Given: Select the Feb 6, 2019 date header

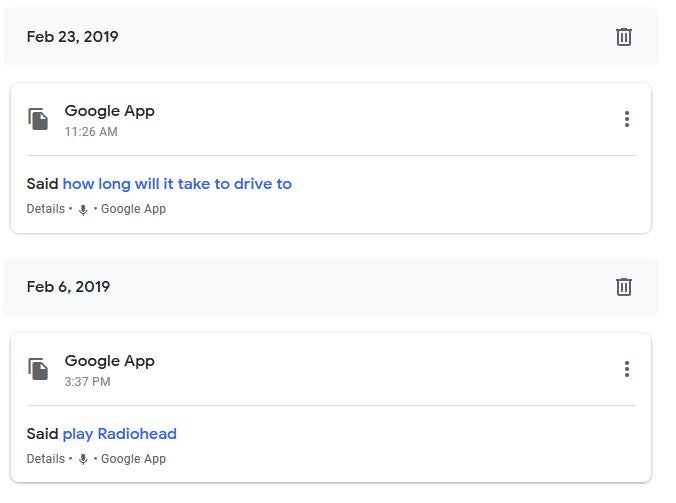Looking at the screenshot, I should (69, 287).
